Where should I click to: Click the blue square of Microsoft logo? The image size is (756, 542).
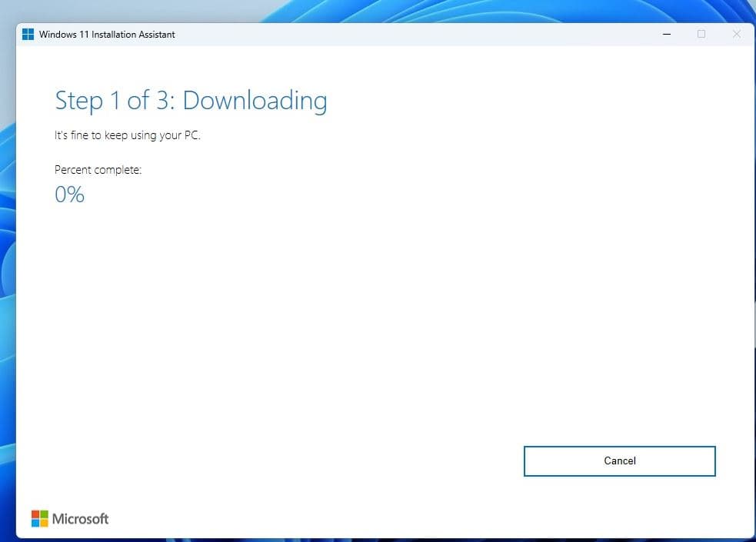(x=35, y=523)
